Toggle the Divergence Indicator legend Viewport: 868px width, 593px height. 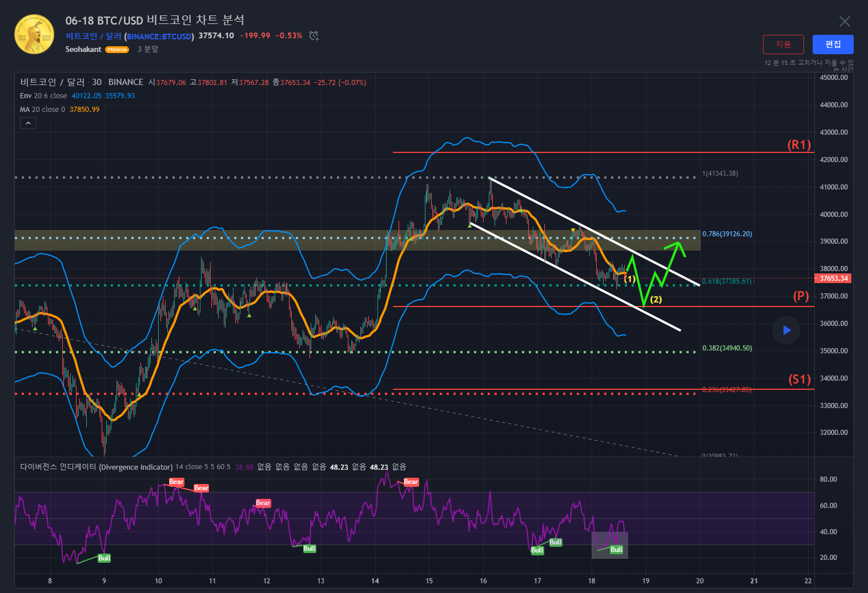(x=96, y=467)
